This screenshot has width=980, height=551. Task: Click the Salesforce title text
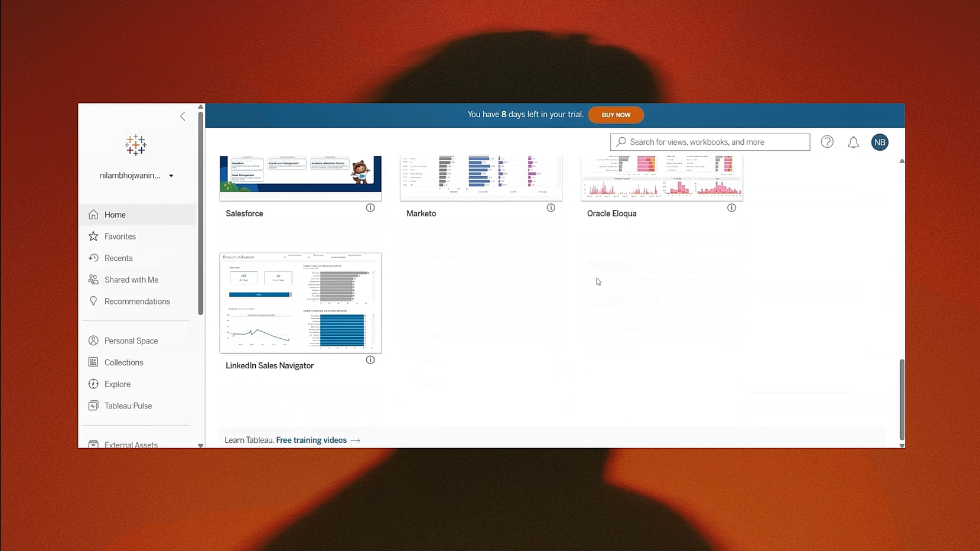[x=245, y=213]
